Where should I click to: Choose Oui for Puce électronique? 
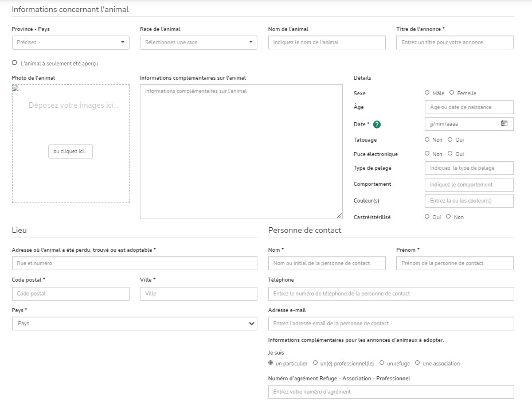coord(450,153)
